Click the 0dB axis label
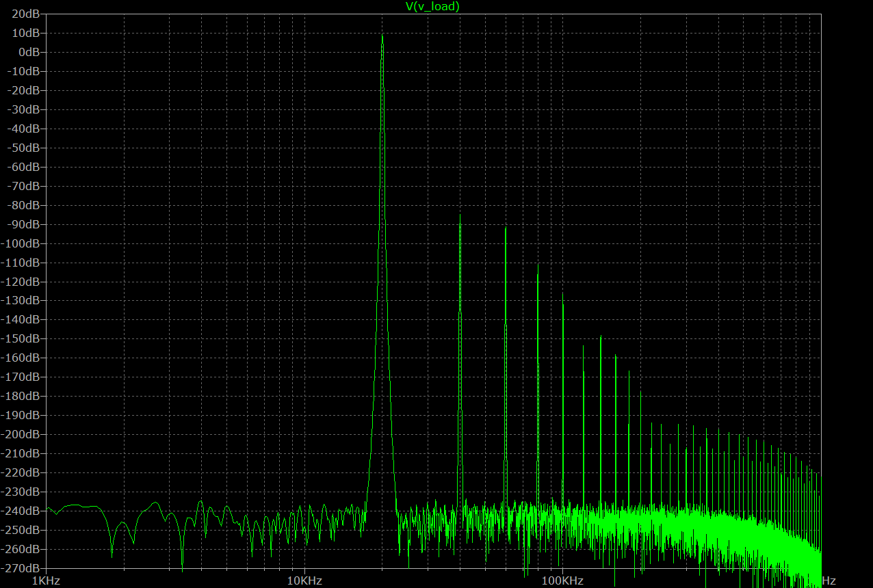The height and width of the screenshot is (588, 873). (x=29, y=52)
